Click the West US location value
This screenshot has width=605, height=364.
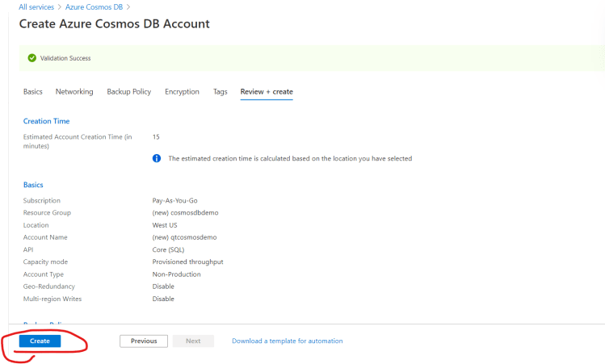tap(165, 225)
